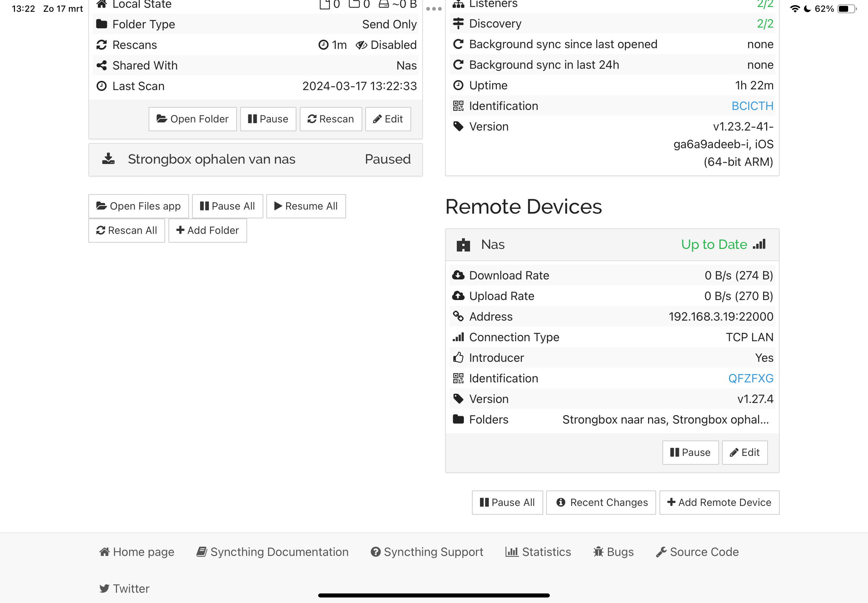Open this device's BCICTH identification link

pyautogui.click(x=752, y=106)
